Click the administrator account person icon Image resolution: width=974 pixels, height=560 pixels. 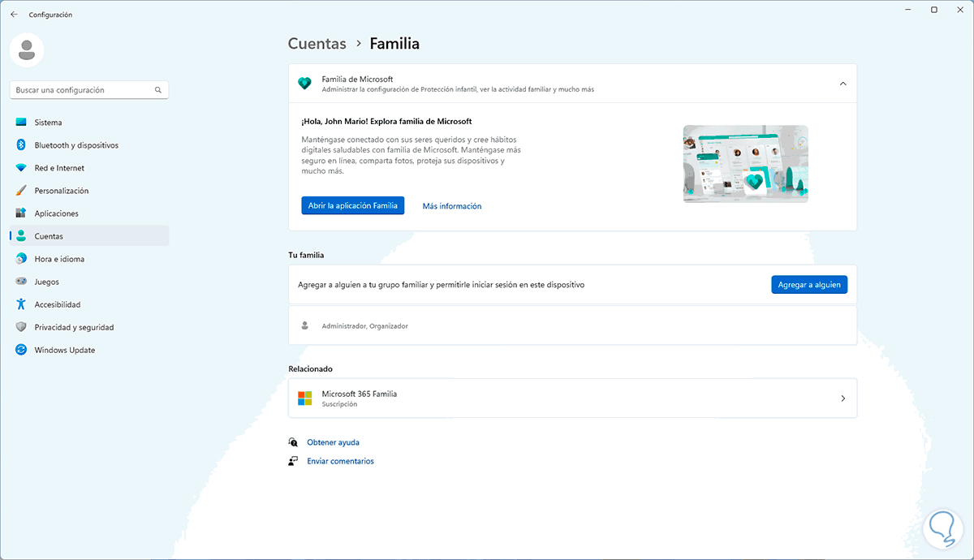(x=305, y=325)
